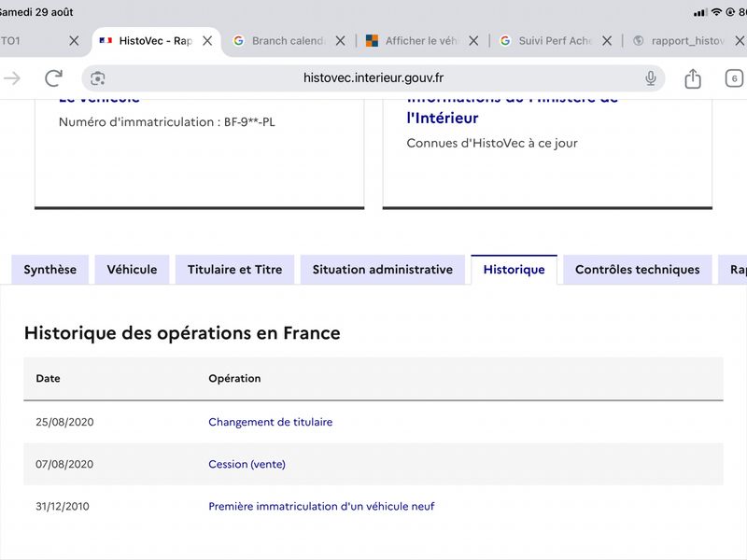This screenshot has width=747, height=560.
Task: Click the Numéro d'immatriculation BF-9**-PL text
Action: point(167,122)
